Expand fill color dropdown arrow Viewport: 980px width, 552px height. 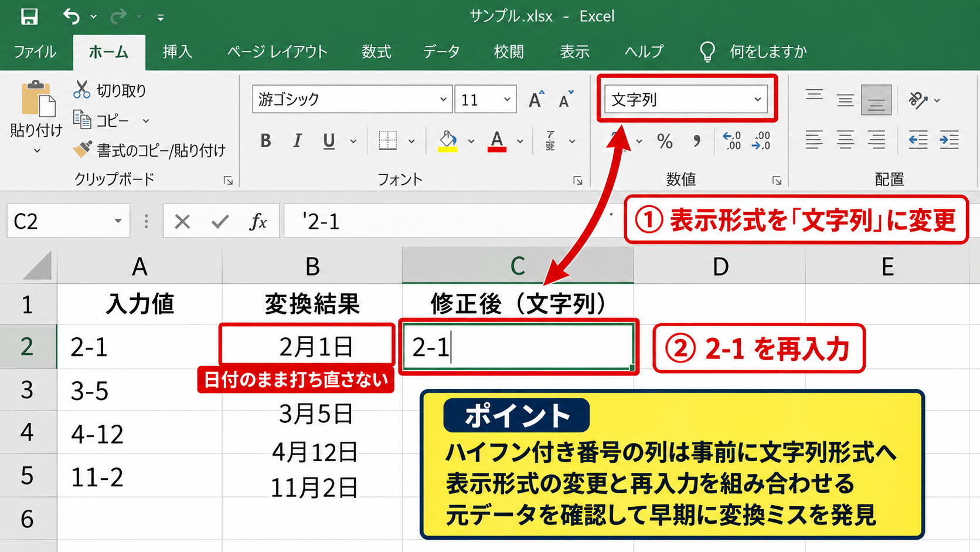coord(471,141)
